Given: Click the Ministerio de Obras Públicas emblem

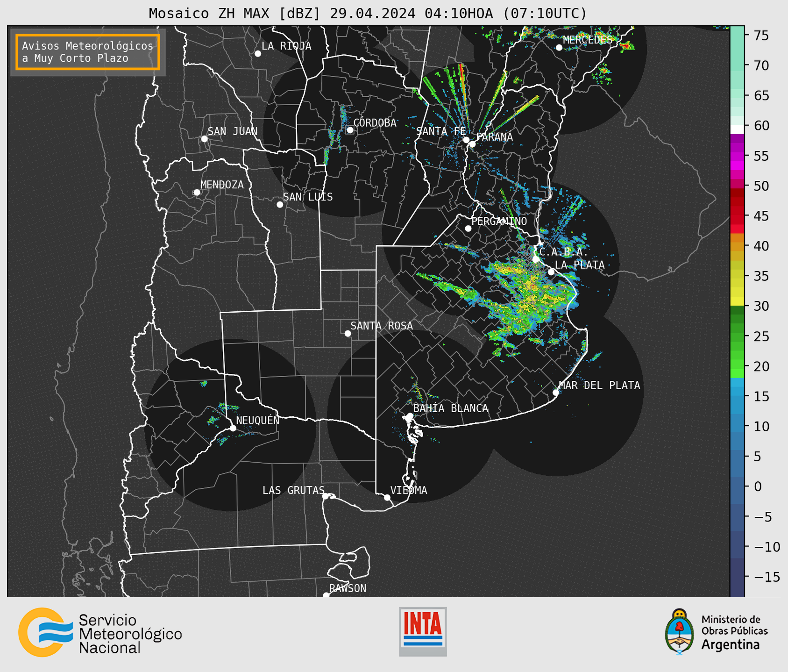Looking at the screenshot, I should coord(679,631).
